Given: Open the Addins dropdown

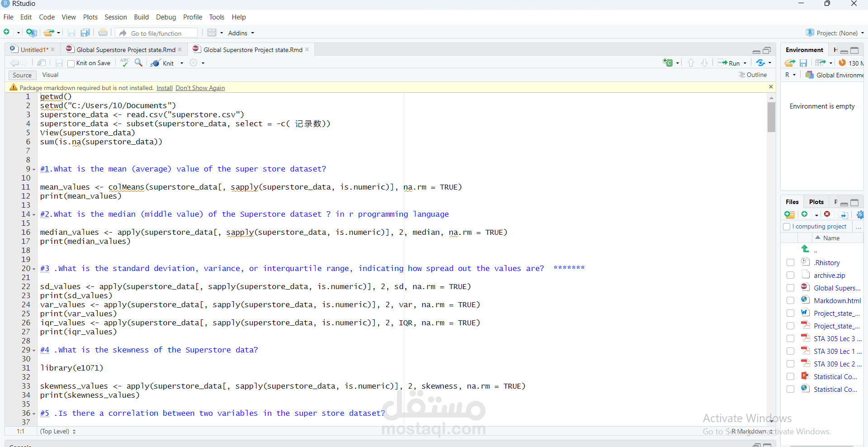Looking at the screenshot, I should click(x=241, y=33).
